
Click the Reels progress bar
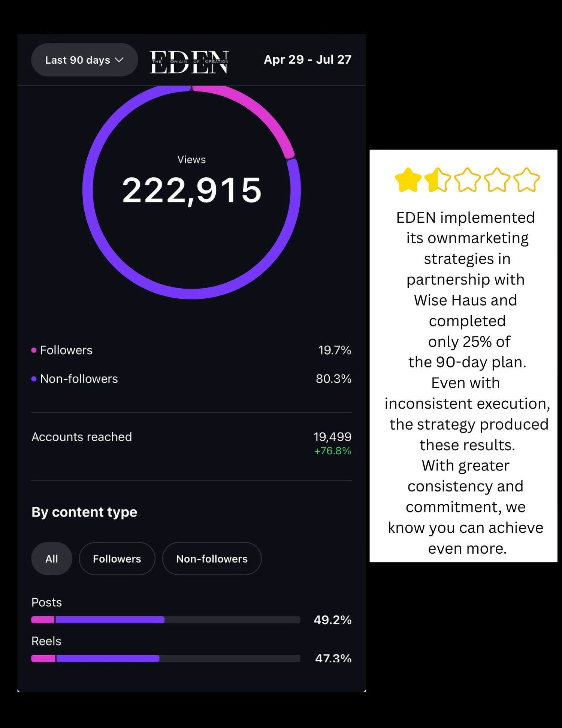pos(166,658)
